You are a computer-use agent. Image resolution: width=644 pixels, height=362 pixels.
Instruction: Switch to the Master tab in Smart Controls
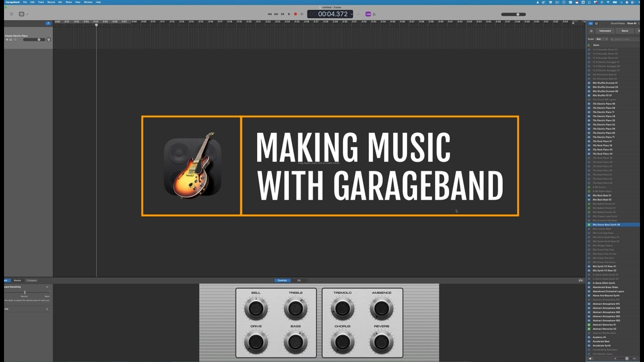pyautogui.click(x=18, y=281)
